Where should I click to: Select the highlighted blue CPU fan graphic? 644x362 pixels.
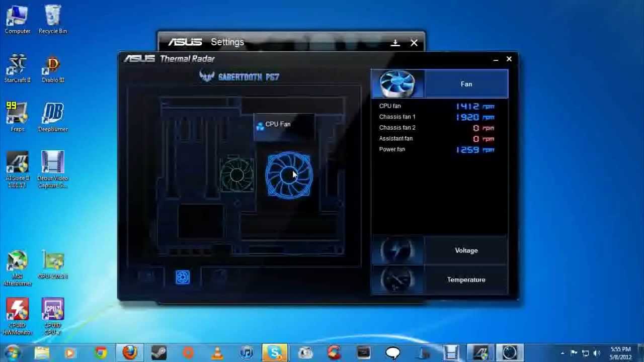(288, 175)
